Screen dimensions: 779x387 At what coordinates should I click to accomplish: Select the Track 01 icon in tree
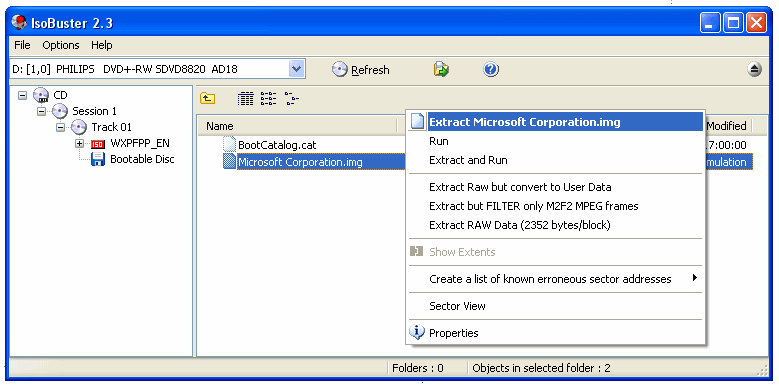(x=78, y=127)
